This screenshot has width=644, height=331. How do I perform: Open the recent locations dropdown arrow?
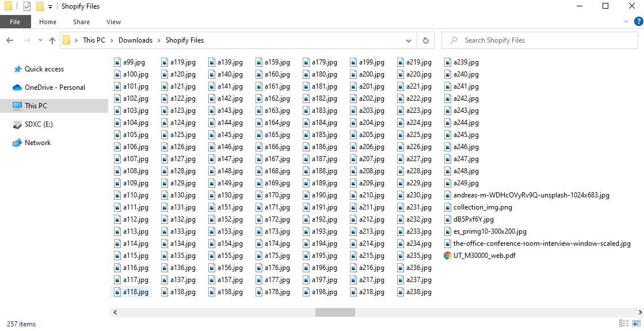[40, 40]
